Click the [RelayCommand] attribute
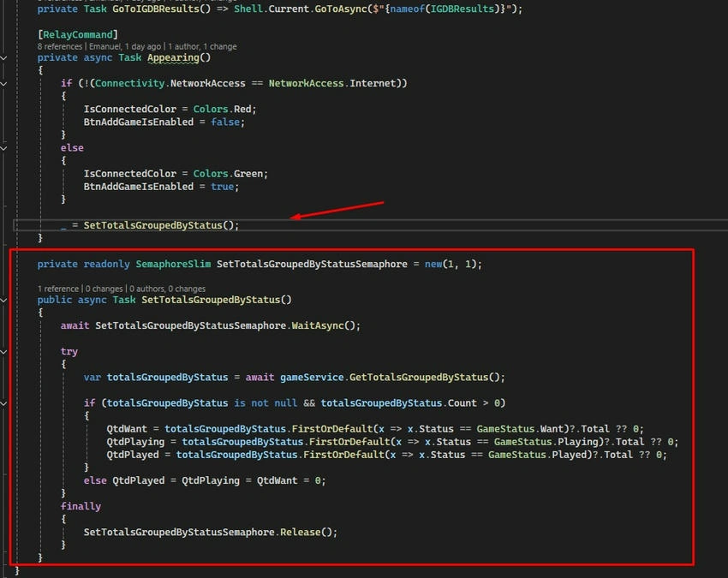 (78, 34)
